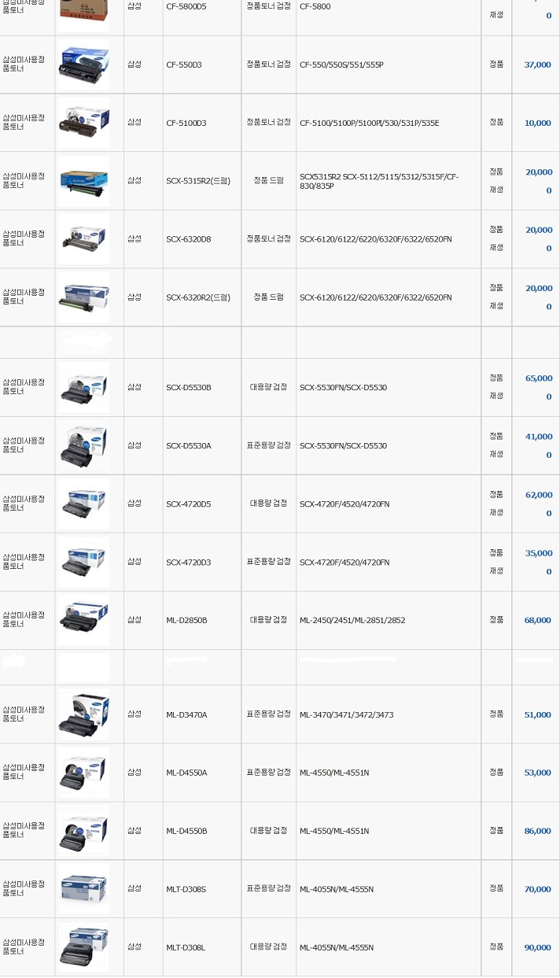Screen dimensions: 560x978
Task: Click the 37,000 price for CF-550D3
Action: coord(537,65)
